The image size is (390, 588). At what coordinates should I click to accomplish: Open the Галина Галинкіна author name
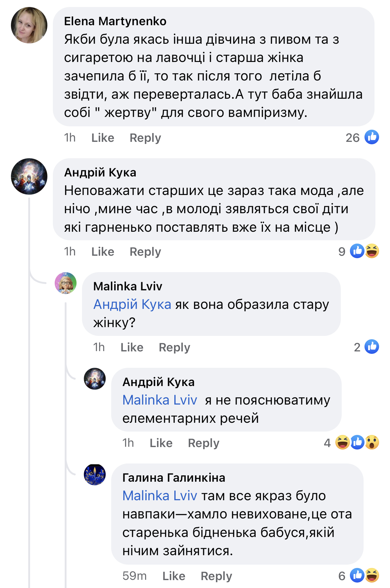(174, 478)
